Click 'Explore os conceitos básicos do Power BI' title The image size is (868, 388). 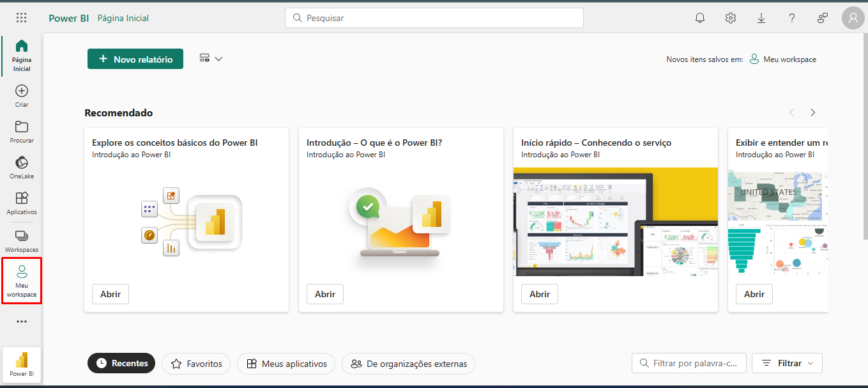(x=175, y=143)
